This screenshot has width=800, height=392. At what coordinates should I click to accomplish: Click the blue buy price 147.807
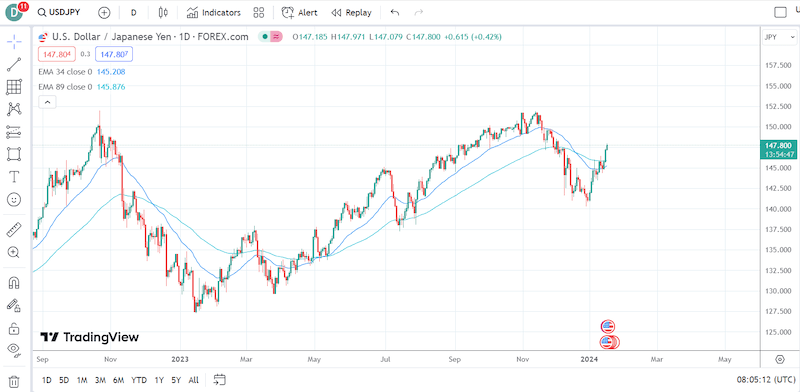[114, 54]
